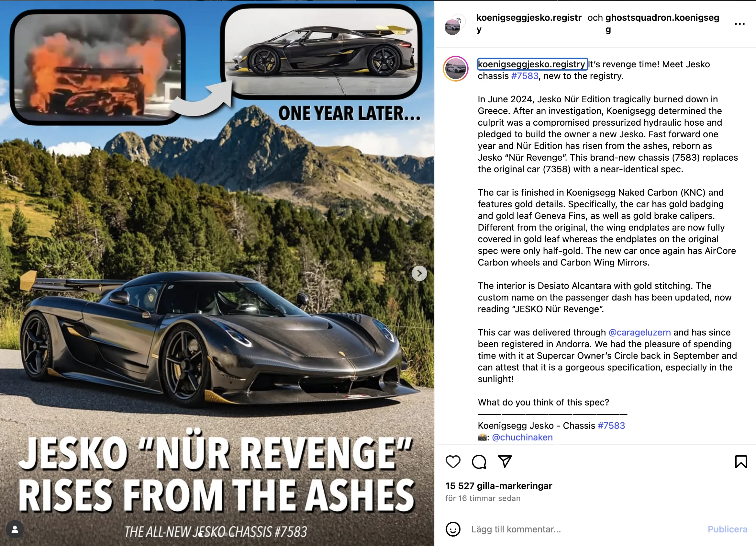
Task: Open more options three-dot menu
Action: [x=740, y=24]
